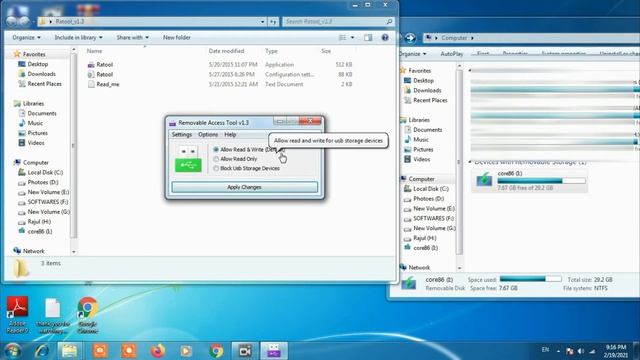Open Help menu in Removable Access Tool

[230, 134]
